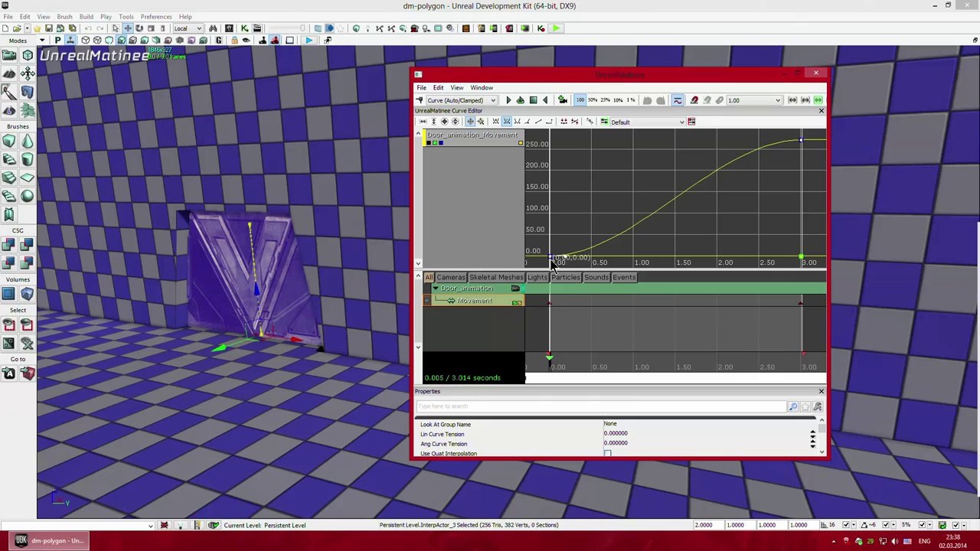Set Matinee playback speed to 1%
Viewport: 980px width, 551px height.
[630, 100]
